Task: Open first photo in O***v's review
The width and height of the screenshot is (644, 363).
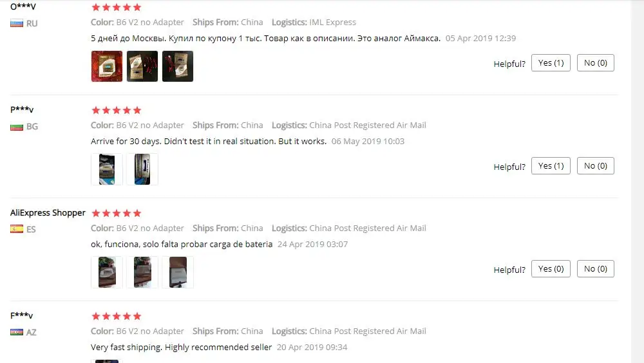Action: [107, 66]
